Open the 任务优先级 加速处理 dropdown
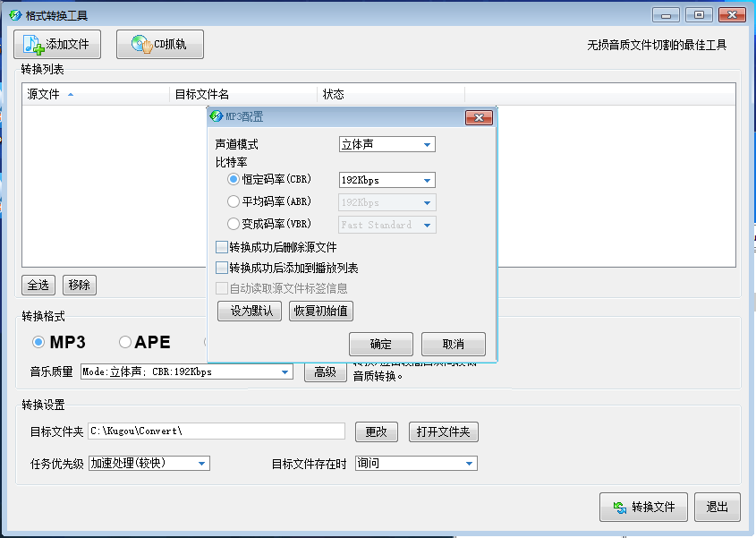This screenshot has width=756, height=538. coord(149,463)
